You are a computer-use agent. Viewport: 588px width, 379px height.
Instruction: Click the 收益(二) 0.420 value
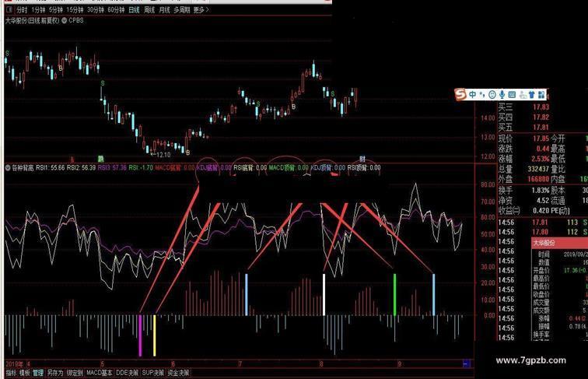541,211
